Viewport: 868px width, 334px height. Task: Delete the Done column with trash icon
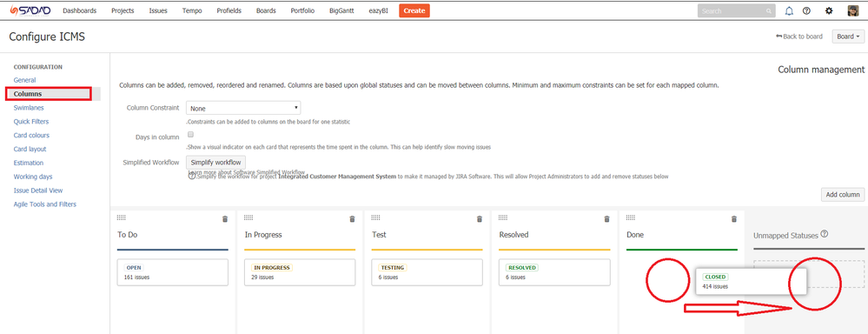(734, 219)
